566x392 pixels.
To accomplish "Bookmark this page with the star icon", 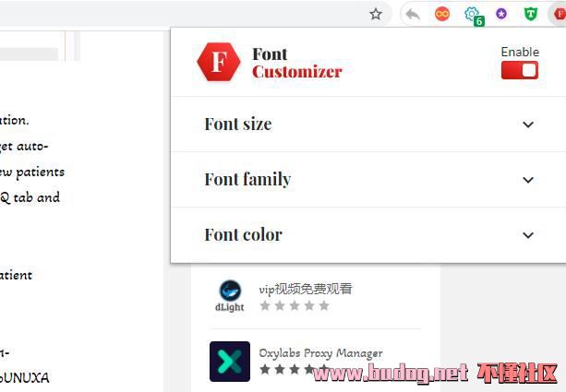I will pyautogui.click(x=376, y=15).
